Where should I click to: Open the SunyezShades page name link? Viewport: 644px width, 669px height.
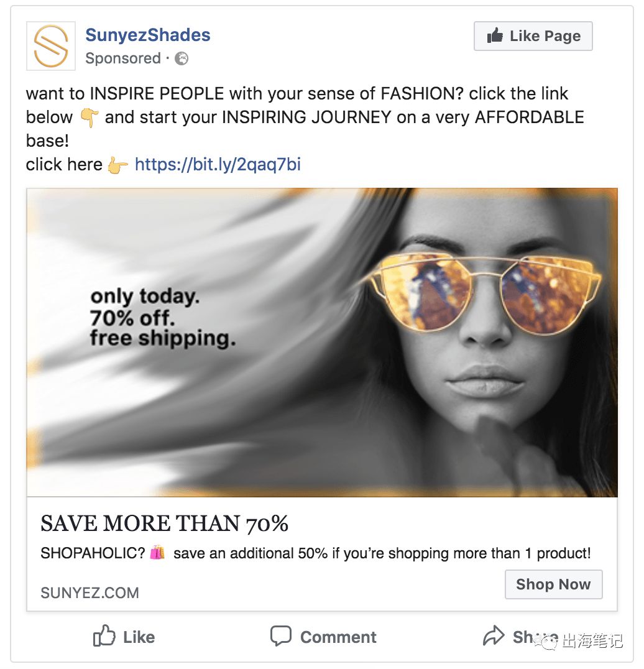(x=148, y=35)
